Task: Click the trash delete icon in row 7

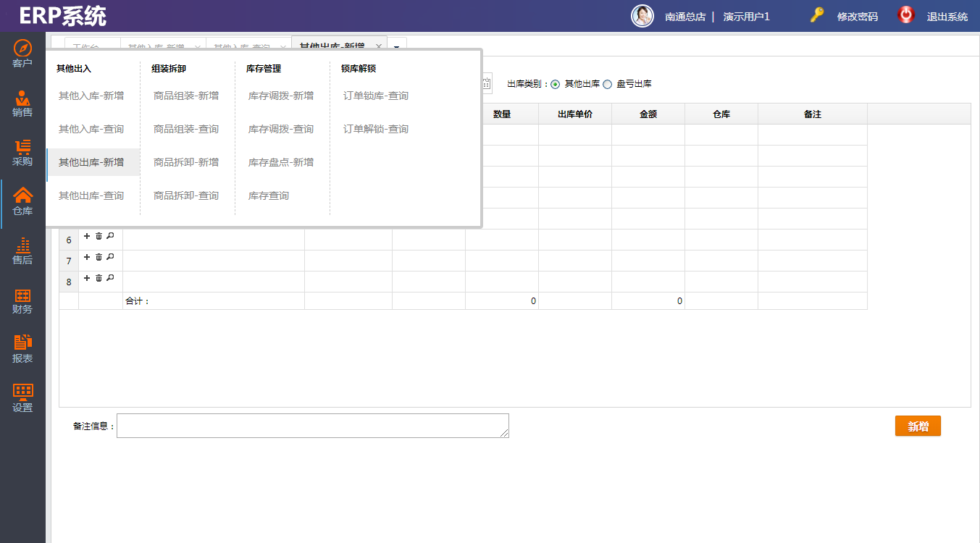Action: (x=99, y=257)
